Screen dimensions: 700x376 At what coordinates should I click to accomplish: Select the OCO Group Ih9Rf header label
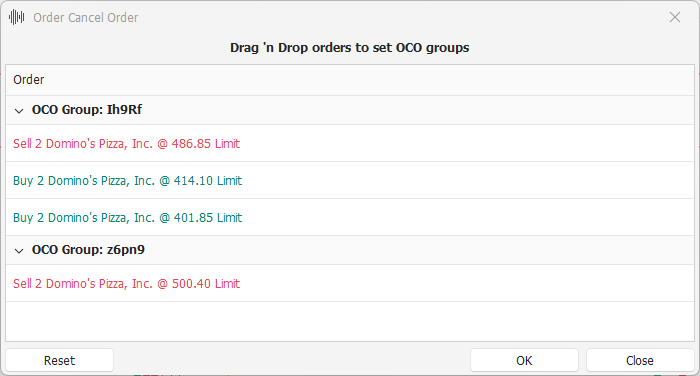[87, 110]
